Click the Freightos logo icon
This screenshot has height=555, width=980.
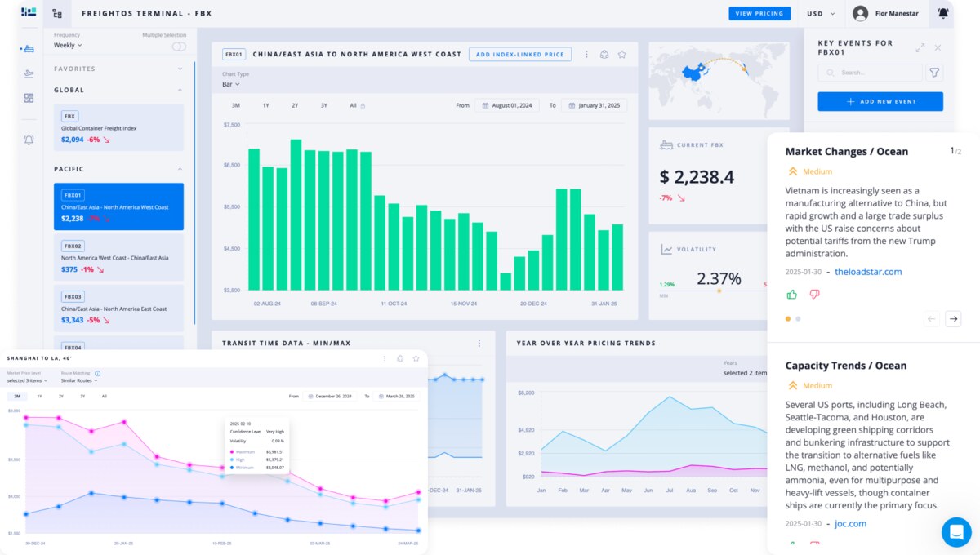[x=29, y=12]
